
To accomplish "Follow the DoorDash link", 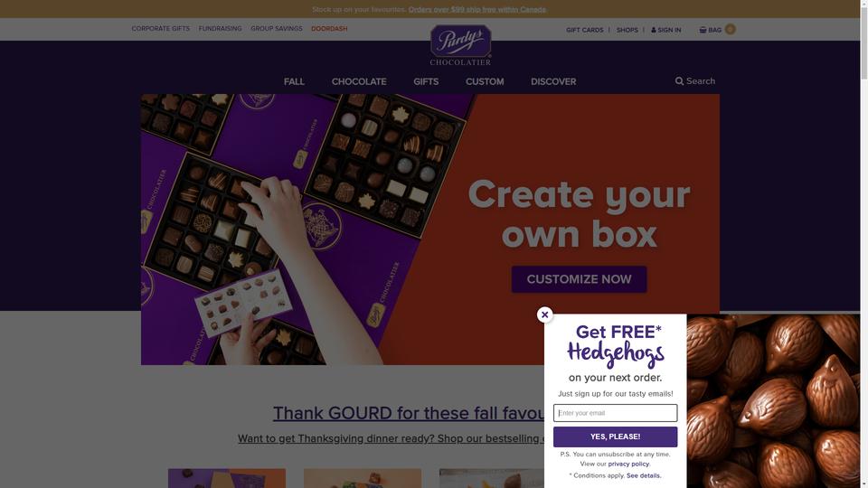I will (x=329, y=29).
